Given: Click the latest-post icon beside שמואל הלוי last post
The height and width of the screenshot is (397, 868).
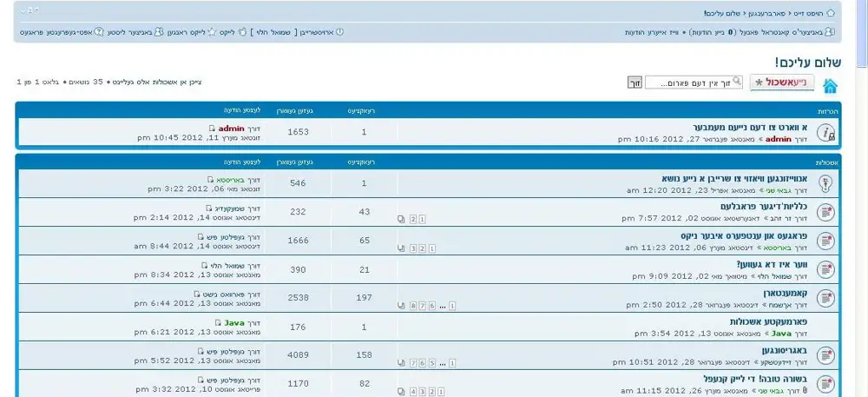Looking at the screenshot, I should (204, 265).
